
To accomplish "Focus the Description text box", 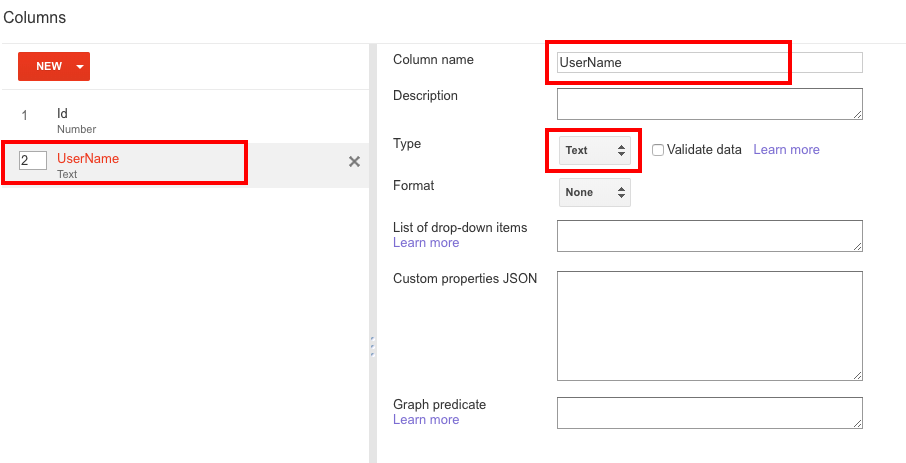I will click(708, 104).
